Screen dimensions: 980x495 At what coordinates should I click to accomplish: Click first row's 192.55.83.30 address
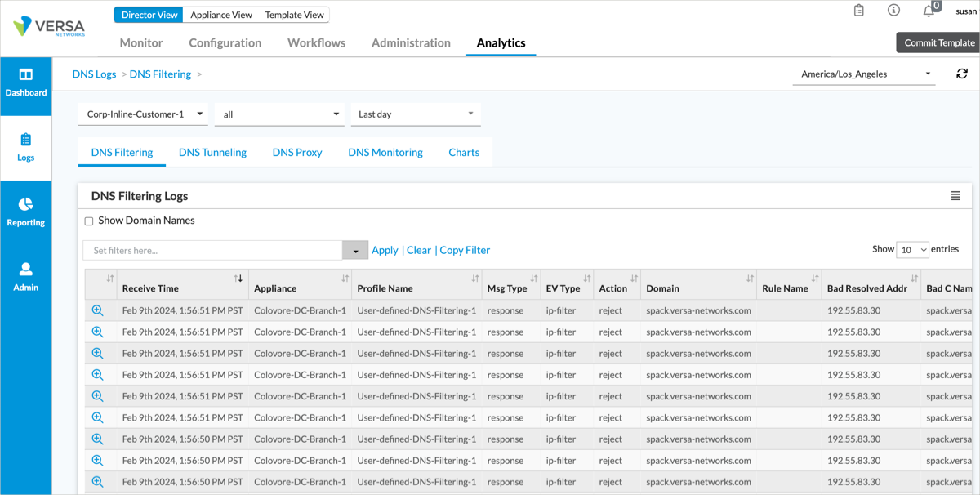pos(853,310)
